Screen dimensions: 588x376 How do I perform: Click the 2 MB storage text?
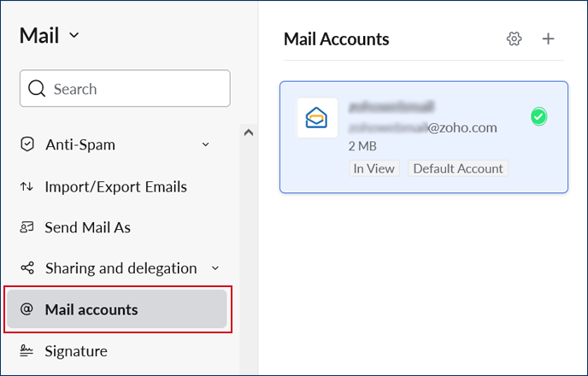coord(362,146)
